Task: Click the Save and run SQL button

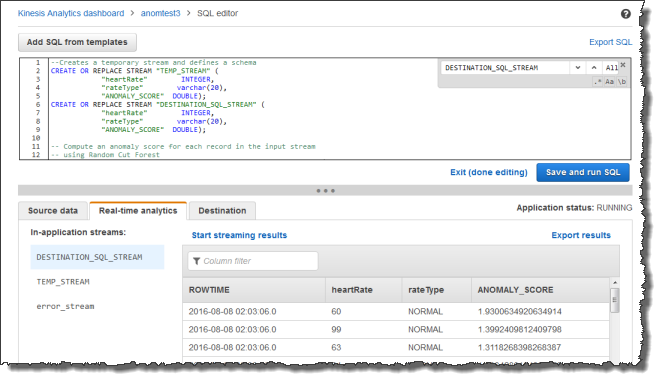Action: [x=583, y=172]
